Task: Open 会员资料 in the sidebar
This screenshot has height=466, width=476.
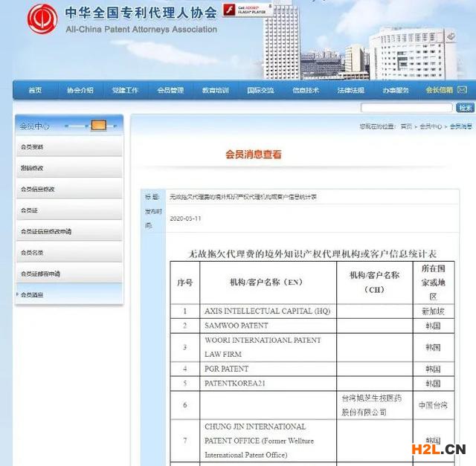Action: tap(33, 147)
